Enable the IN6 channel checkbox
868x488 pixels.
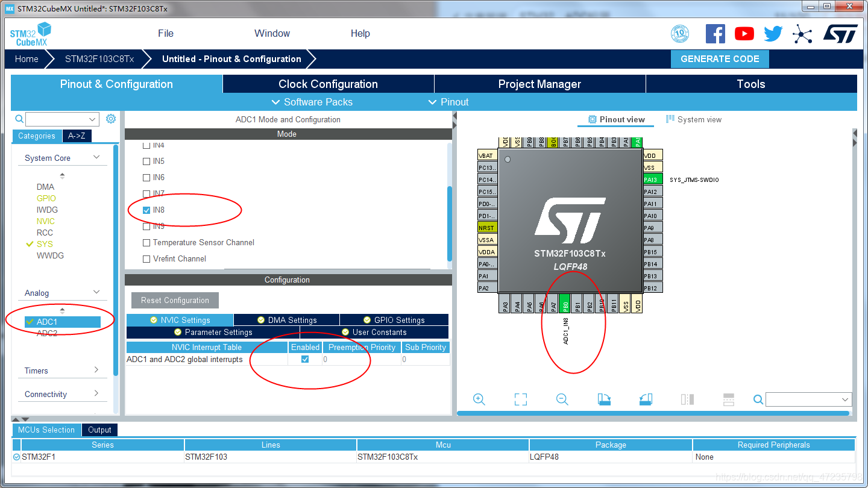click(146, 178)
